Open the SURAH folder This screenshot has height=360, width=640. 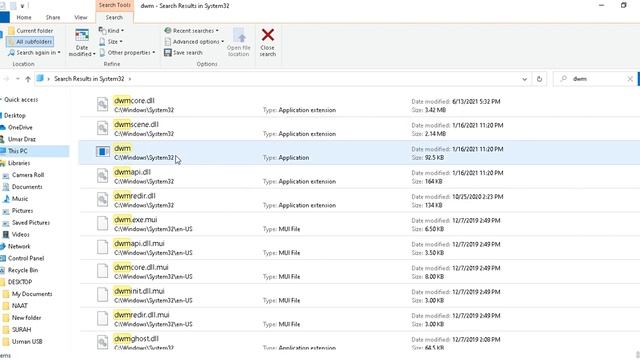pyautogui.click(x=21, y=329)
